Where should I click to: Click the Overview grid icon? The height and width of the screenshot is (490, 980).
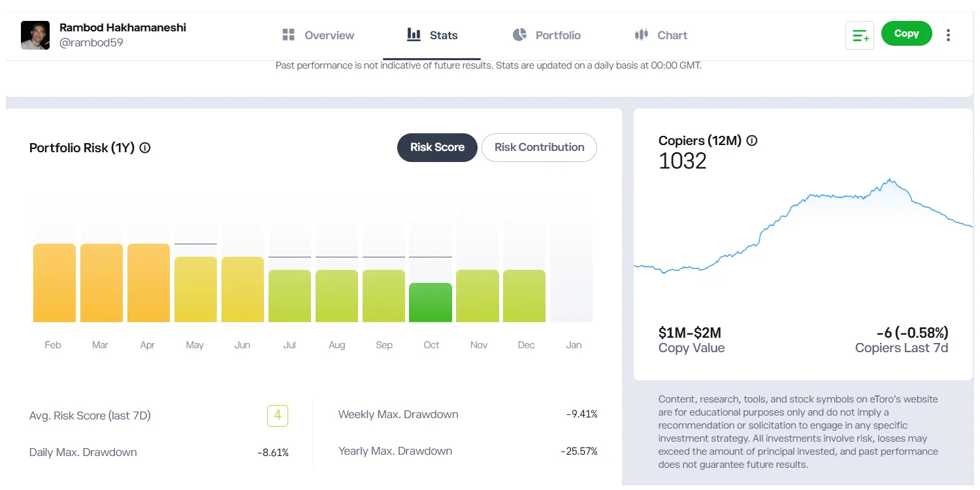point(287,35)
